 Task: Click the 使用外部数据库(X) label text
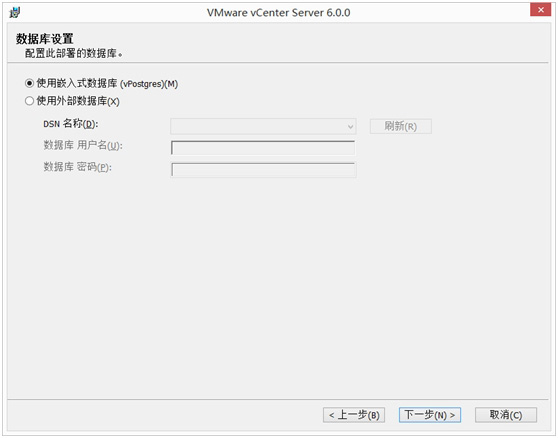(x=78, y=101)
